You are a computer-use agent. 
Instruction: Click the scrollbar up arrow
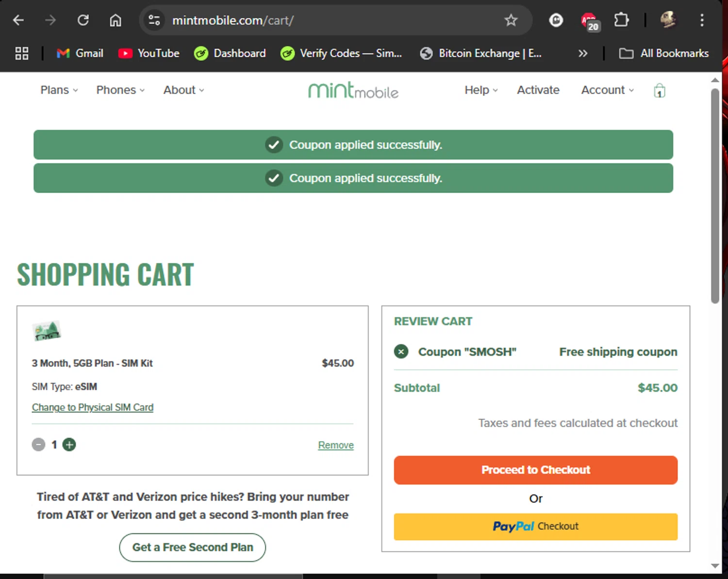pos(715,80)
